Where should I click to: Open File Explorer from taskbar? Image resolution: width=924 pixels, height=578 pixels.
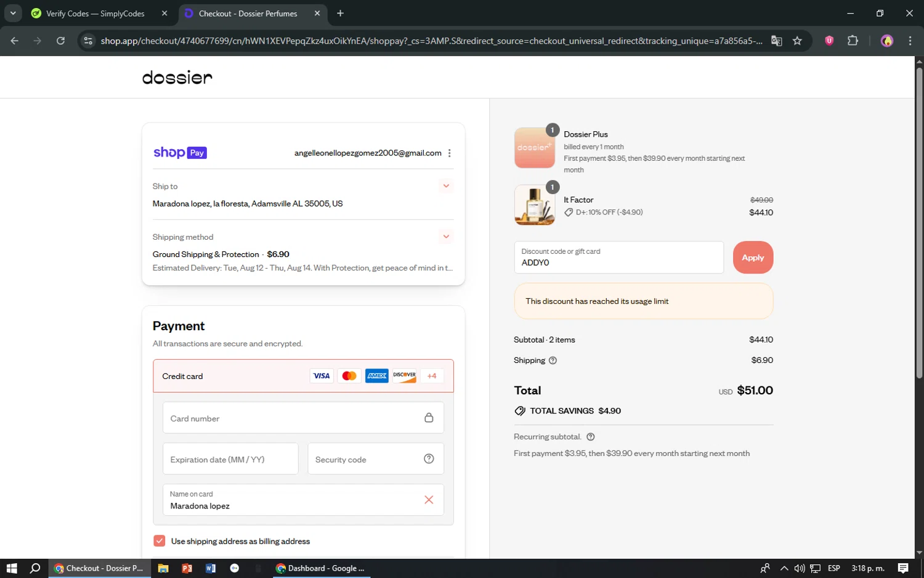(x=163, y=568)
